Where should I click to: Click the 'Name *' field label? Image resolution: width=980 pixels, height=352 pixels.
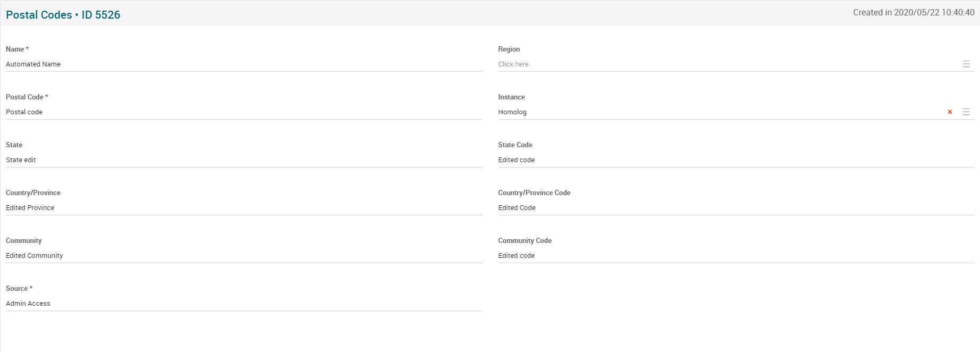coord(17,49)
